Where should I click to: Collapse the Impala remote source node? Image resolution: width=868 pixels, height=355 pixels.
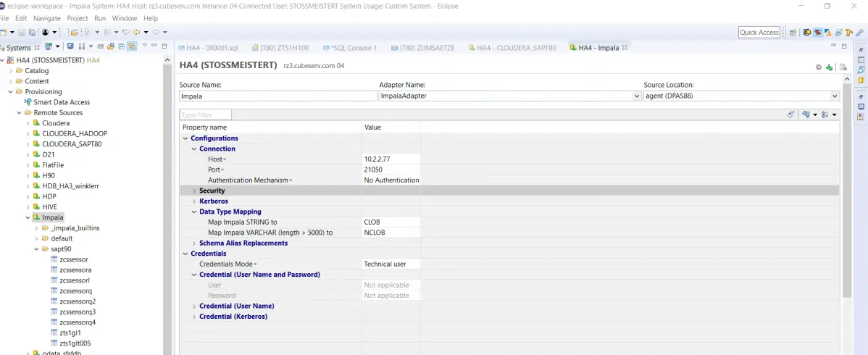click(28, 217)
